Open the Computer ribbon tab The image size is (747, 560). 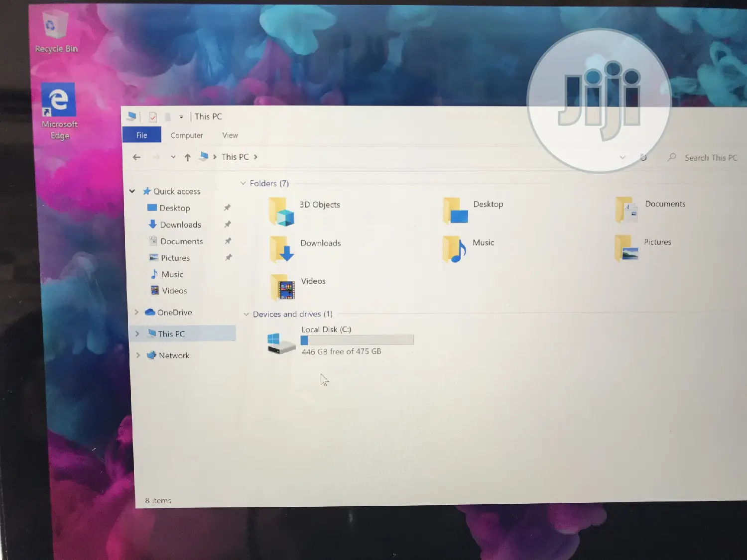[187, 135]
